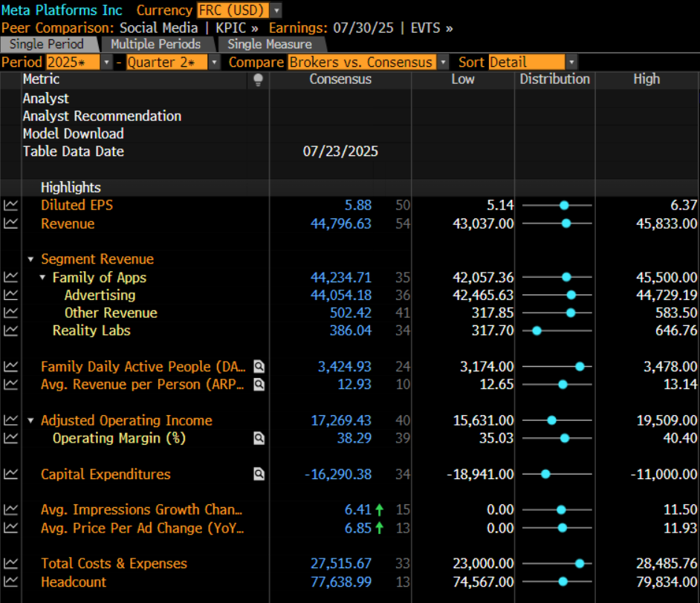The width and height of the screenshot is (700, 603).
Task: Select Headcount high value 79,834.00
Action: coord(667,582)
